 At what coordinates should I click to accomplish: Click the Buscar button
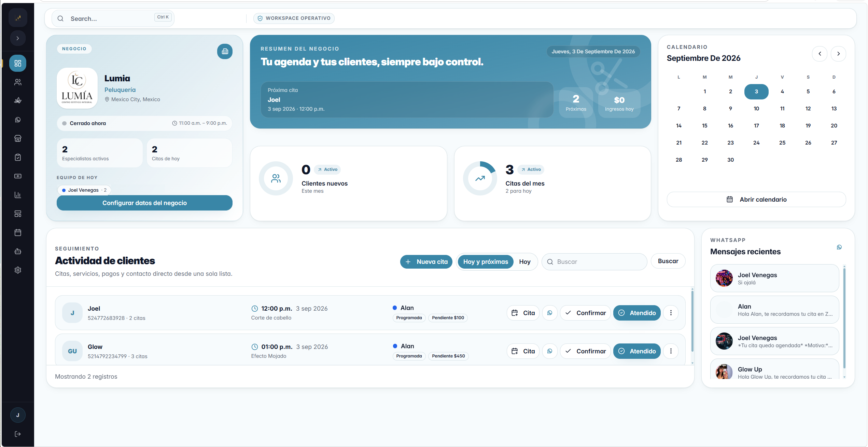[668, 261]
